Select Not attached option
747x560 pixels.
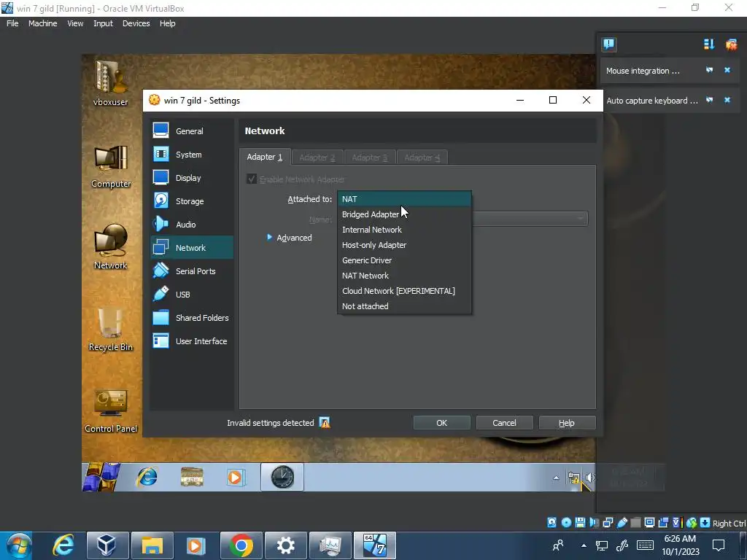[x=404, y=306]
